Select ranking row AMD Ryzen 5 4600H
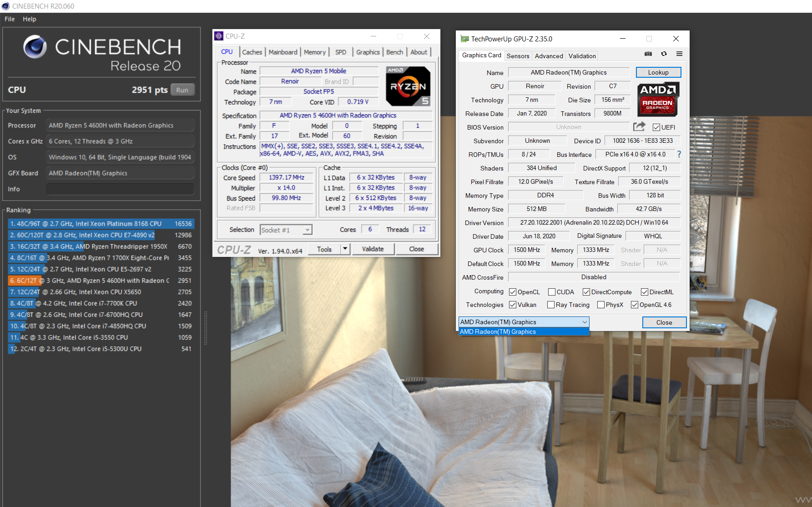 click(101, 281)
